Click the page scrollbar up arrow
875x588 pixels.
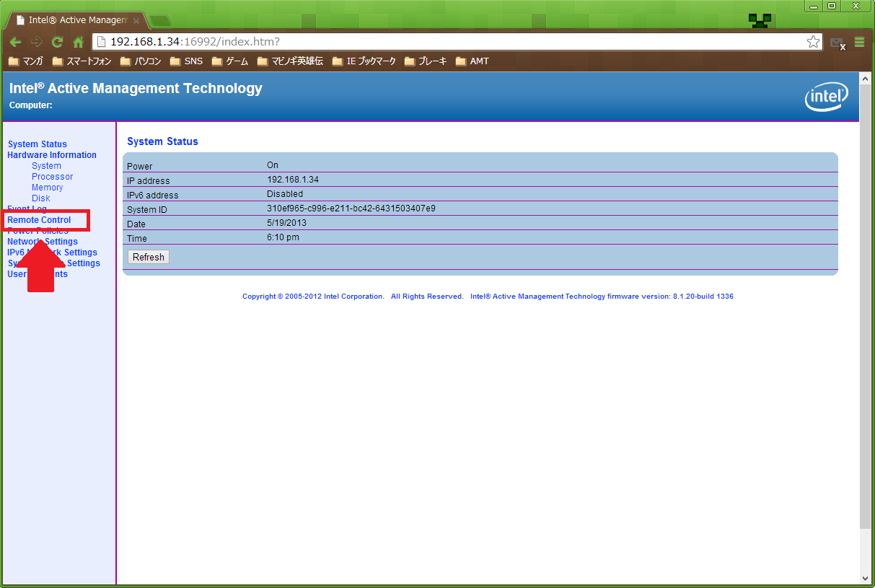point(866,77)
